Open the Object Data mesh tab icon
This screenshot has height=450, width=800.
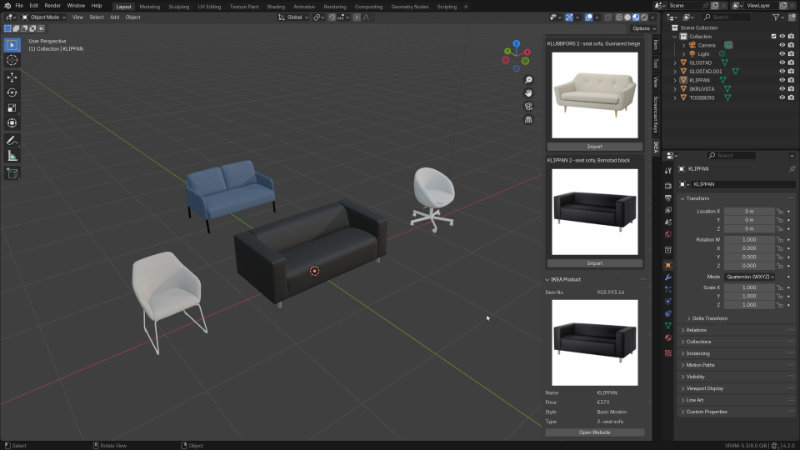click(x=668, y=326)
